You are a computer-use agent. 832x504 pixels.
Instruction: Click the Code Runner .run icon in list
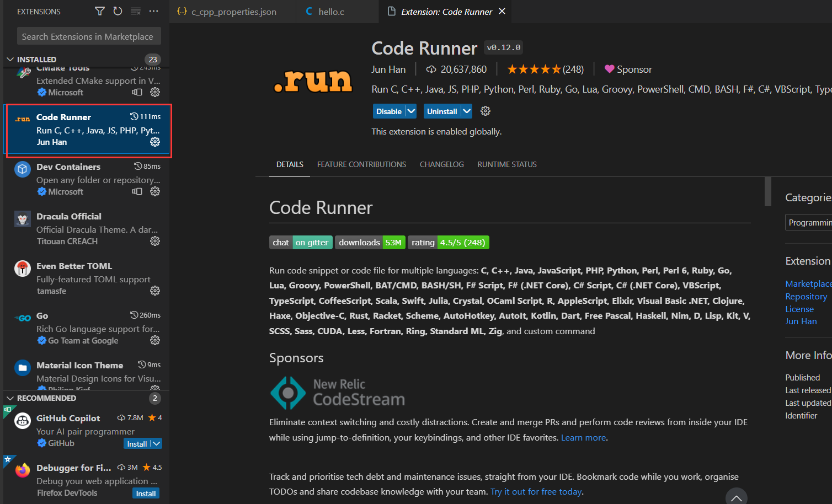pyautogui.click(x=23, y=119)
